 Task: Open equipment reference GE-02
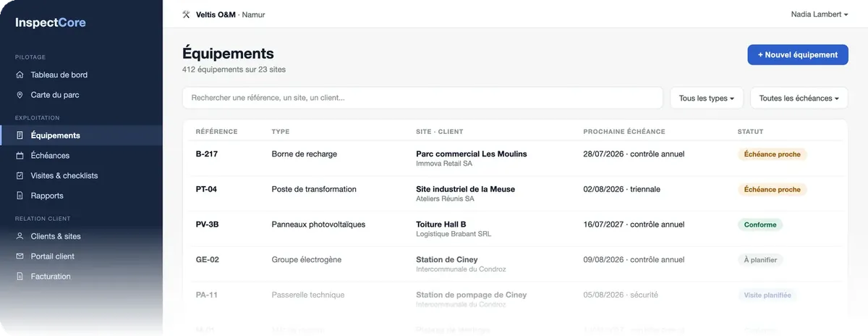[207, 259]
